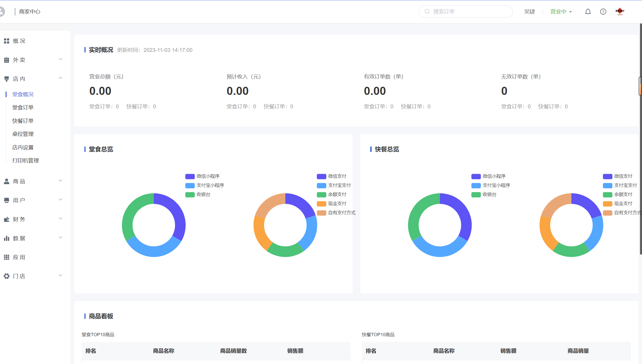
Task: Open the 营业中 status dropdown
Action: pyautogui.click(x=561, y=12)
